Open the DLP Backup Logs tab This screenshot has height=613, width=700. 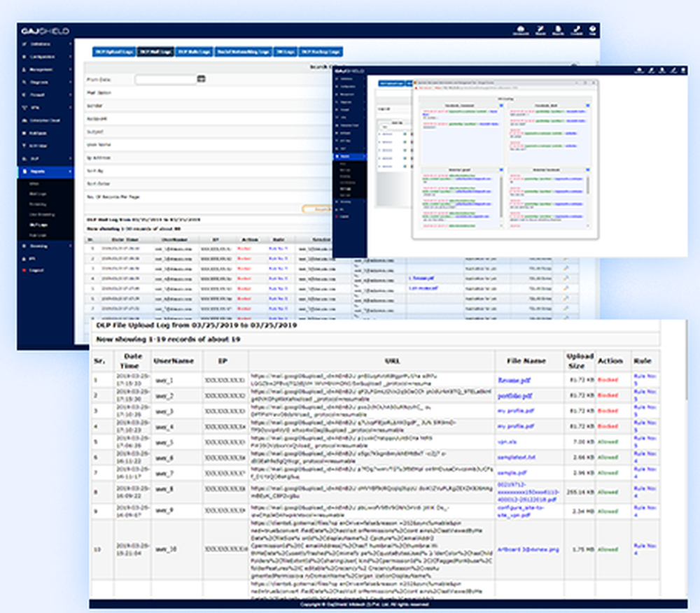pos(321,52)
